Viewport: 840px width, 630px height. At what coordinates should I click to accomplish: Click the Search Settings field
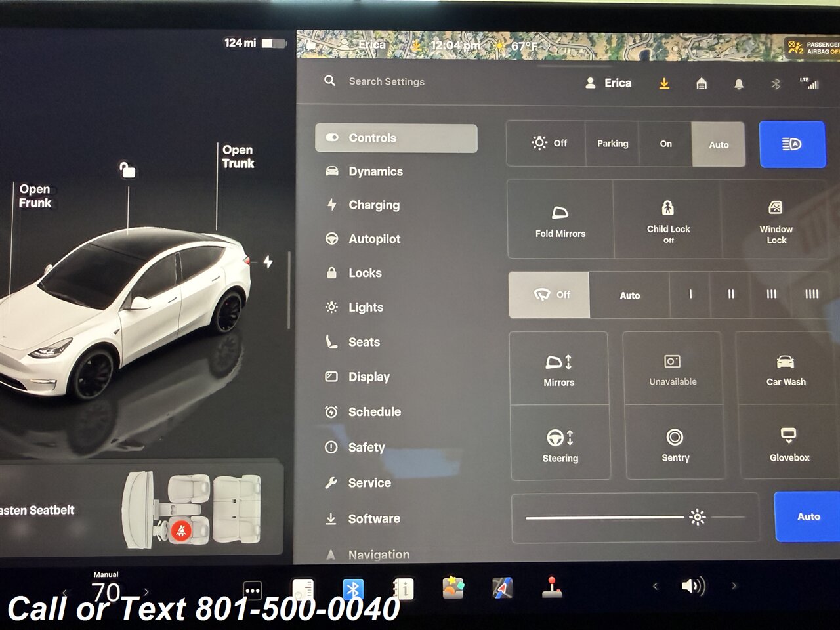[x=386, y=81]
